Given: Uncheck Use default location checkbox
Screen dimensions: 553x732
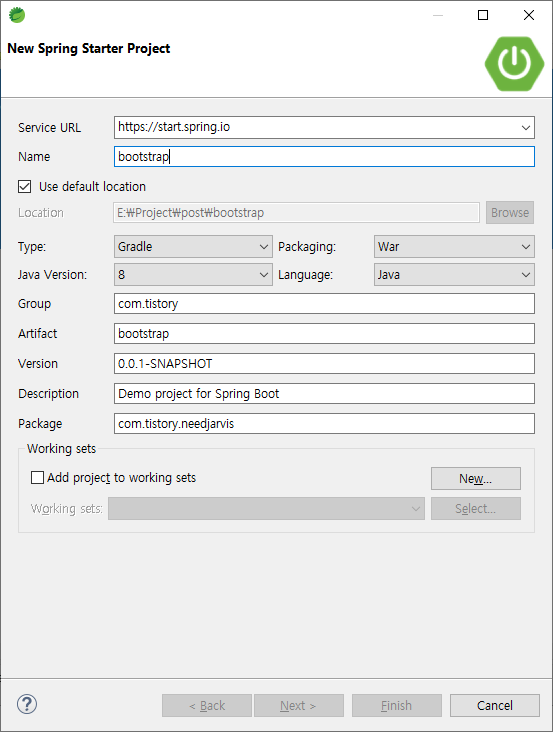Looking at the screenshot, I should click(x=25, y=187).
